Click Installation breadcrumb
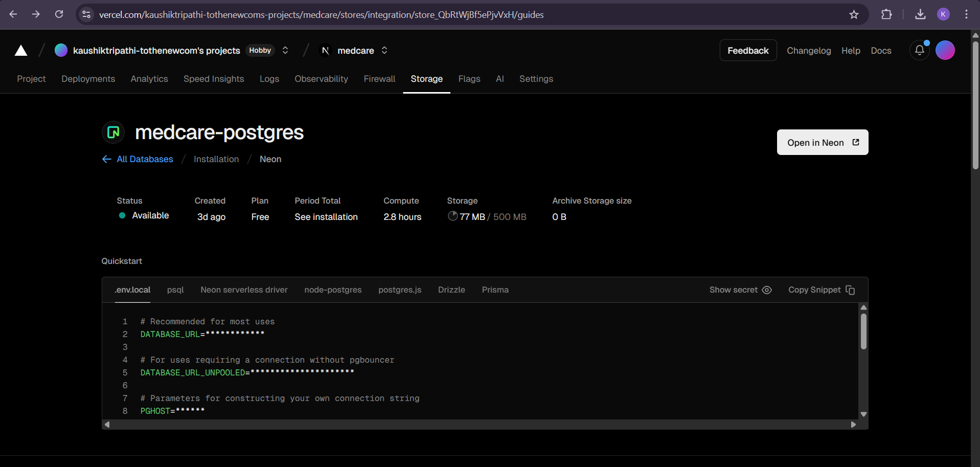This screenshot has height=467, width=980. (216, 159)
